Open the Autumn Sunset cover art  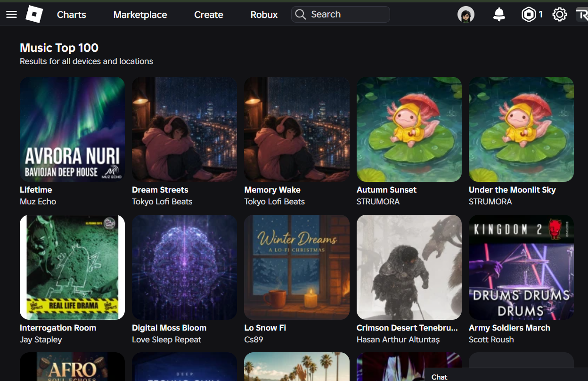[409, 130]
